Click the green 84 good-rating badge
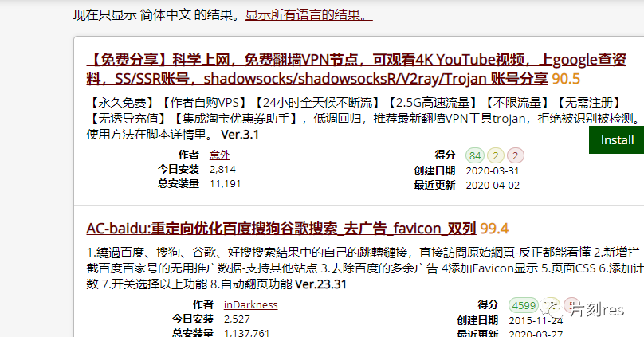Viewport: 644px width, 337px height. click(475, 155)
